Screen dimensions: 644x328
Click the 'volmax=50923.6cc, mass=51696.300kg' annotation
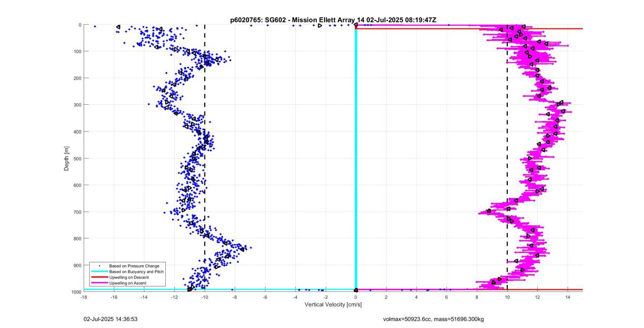click(x=433, y=318)
